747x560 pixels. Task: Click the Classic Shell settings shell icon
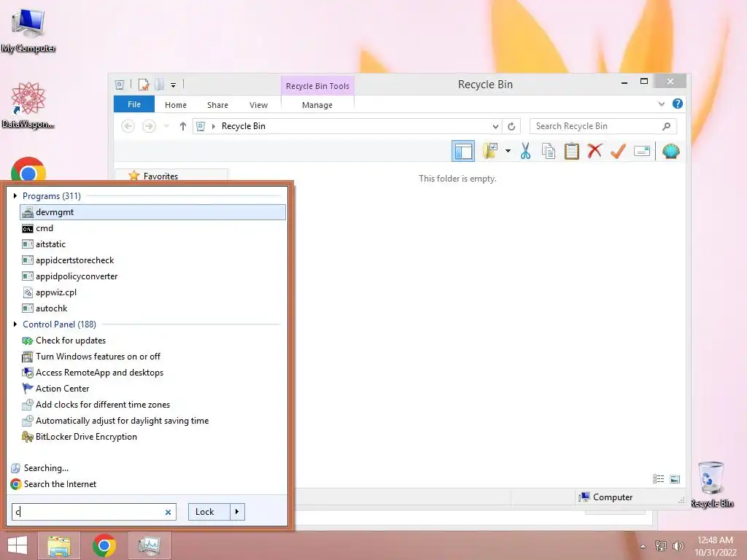(x=671, y=152)
